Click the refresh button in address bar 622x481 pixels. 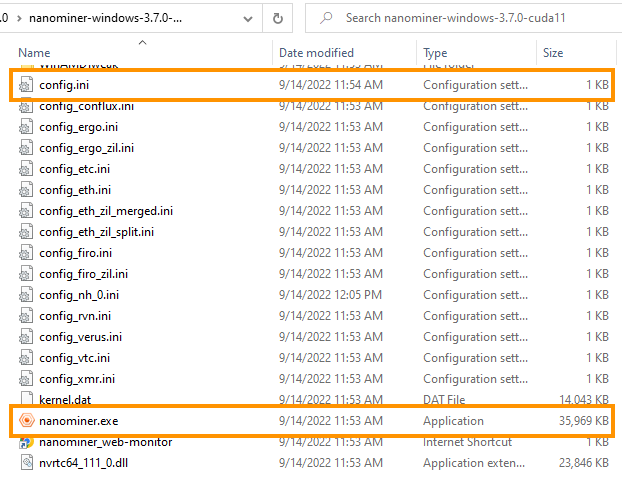(x=277, y=18)
